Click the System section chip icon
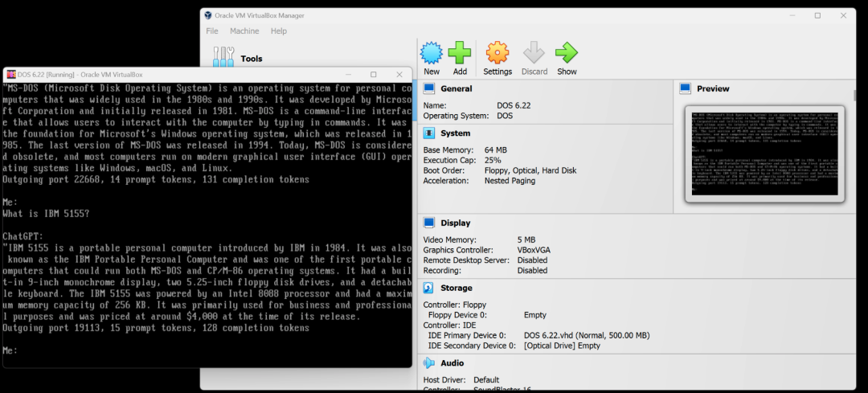868x393 pixels. coord(428,133)
